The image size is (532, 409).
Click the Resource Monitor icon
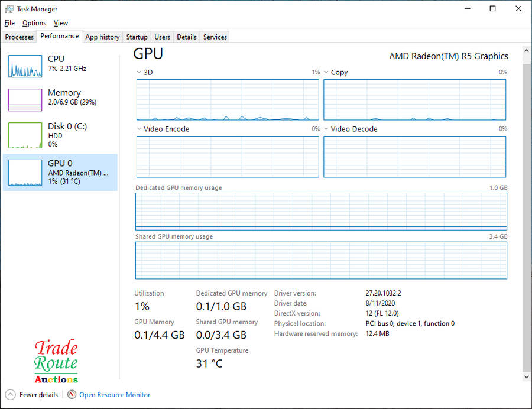[72, 394]
